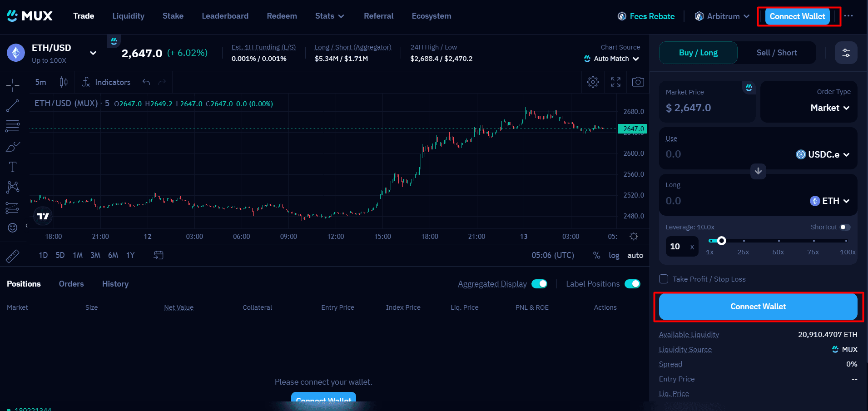Open the Arbitrum network dropdown
The image size is (868, 411).
pyautogui.click(x=722, y=16)
